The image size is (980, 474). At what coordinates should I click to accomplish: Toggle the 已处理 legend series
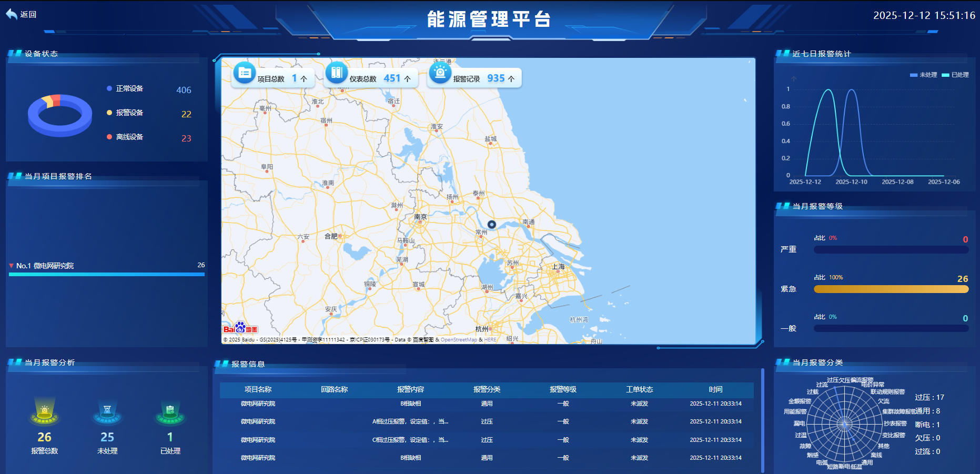(x=955, y=75)
